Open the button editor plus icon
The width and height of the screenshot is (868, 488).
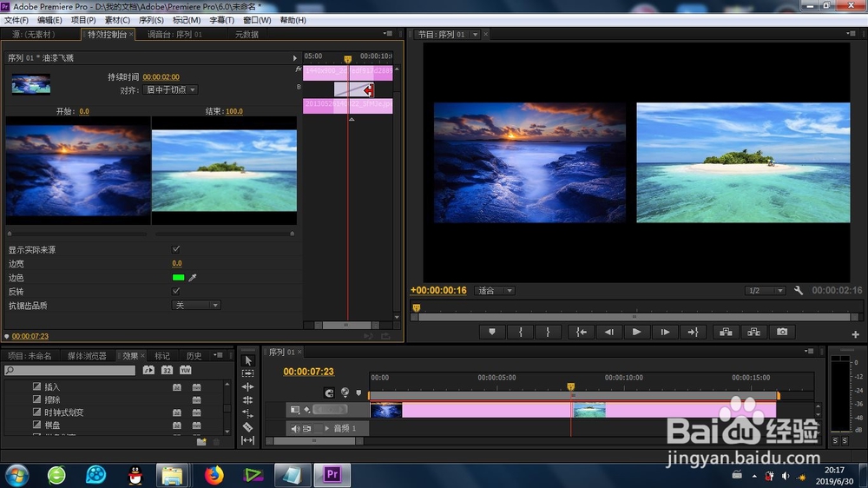tap(855, 334)
